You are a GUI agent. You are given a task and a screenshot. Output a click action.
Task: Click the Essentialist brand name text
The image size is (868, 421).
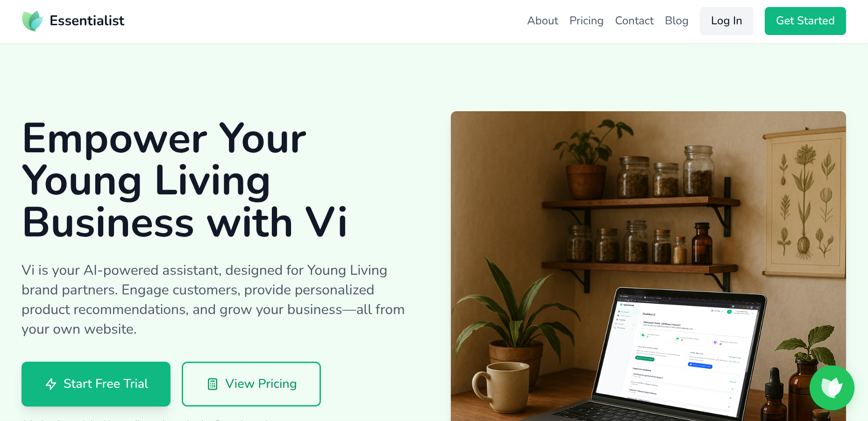coord(87,21)
